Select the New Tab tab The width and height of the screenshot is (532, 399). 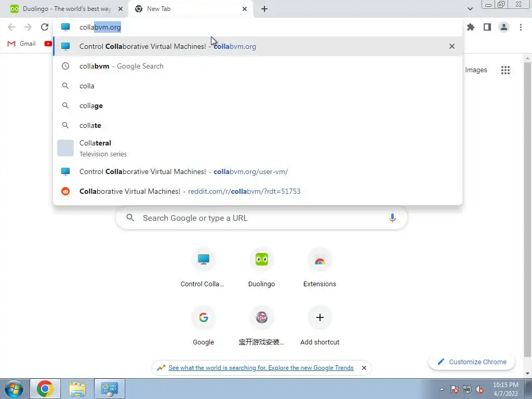pyautogui.click(x=190, y=9)
